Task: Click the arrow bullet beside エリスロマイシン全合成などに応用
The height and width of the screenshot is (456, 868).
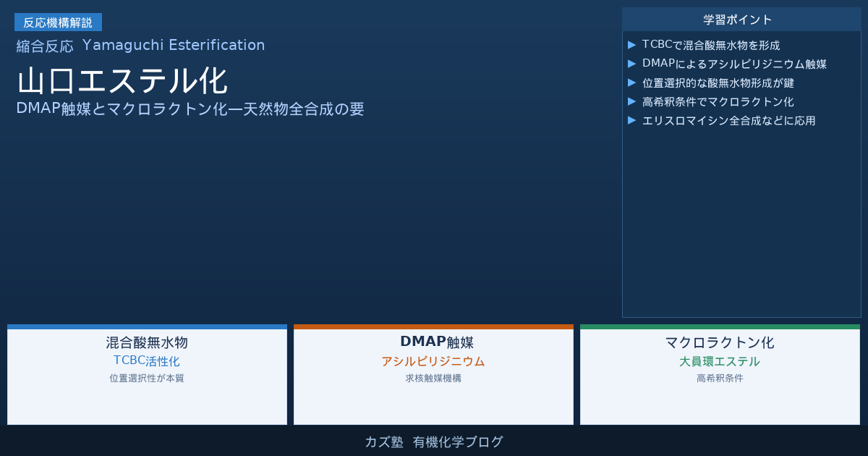Action: coord(632,120)
